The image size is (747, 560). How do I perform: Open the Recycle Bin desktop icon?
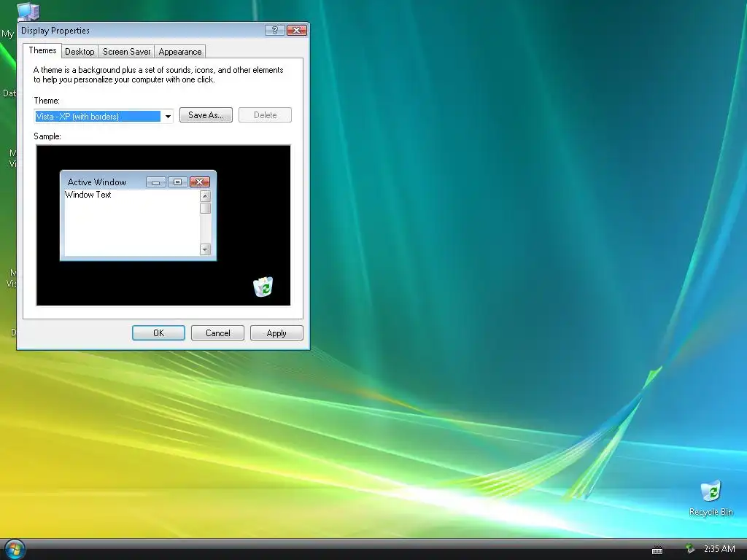711,498
